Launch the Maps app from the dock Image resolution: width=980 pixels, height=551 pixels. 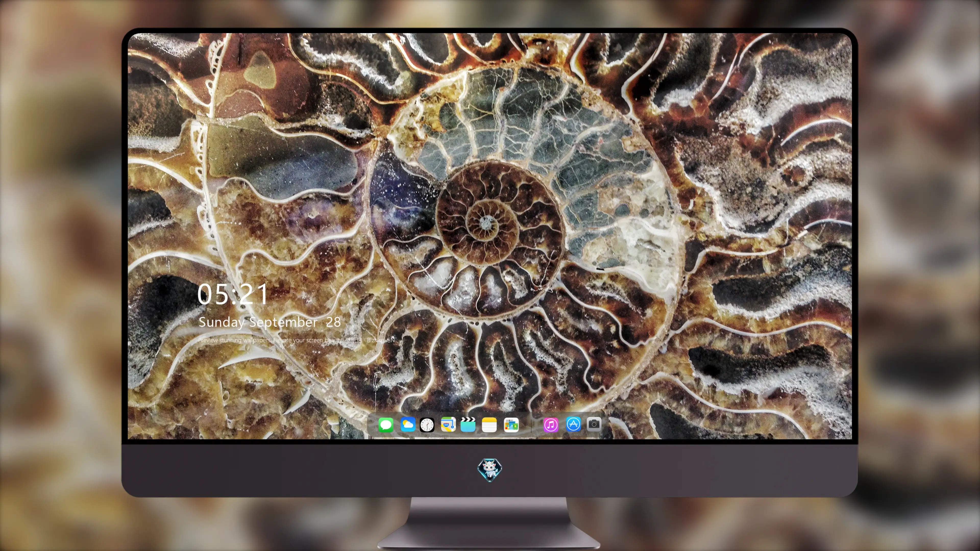pos(448,424)
